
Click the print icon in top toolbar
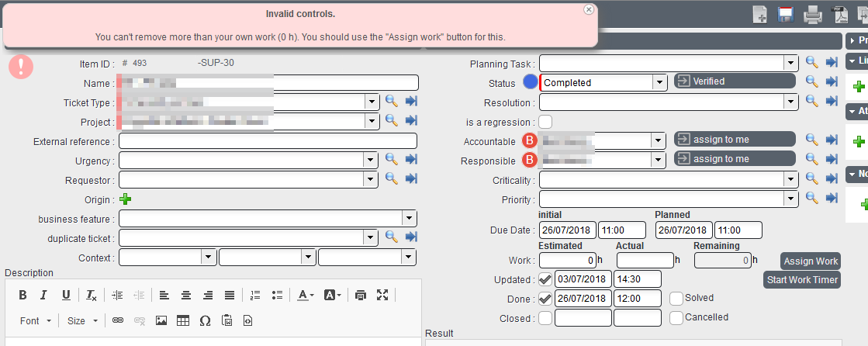[x=812, y=15]
